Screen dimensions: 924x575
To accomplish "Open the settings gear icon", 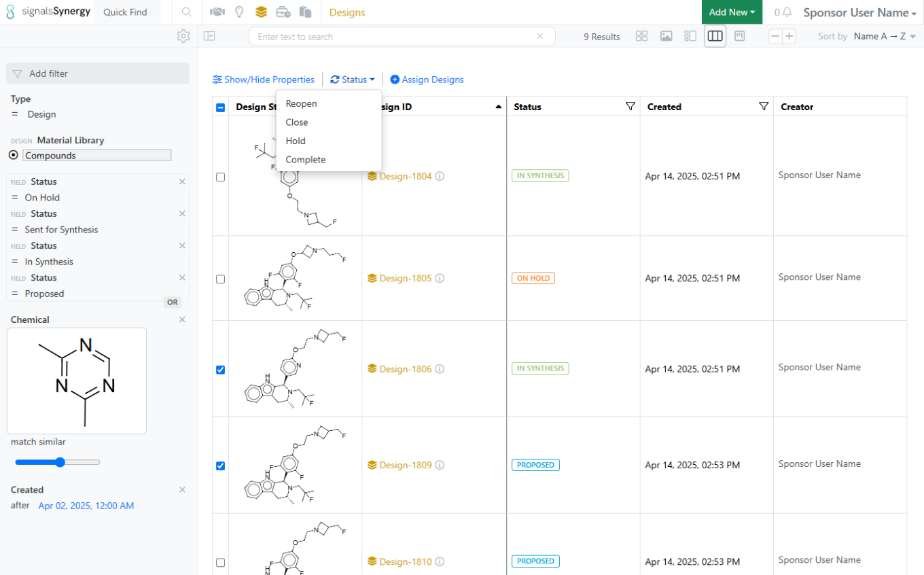I will [x=183, y=36].
